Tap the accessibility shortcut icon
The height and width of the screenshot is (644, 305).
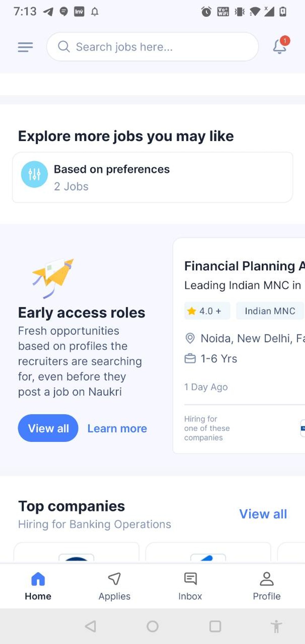(276, 626)
